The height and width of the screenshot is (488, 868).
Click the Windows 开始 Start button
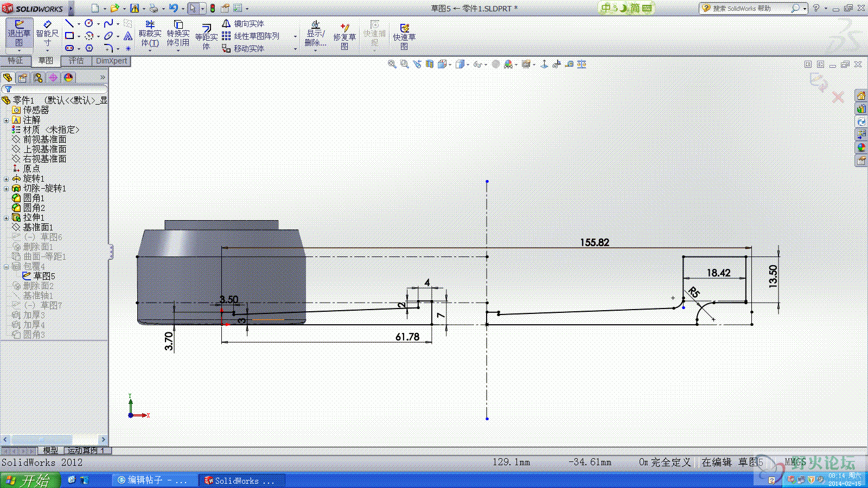point(30,480)
